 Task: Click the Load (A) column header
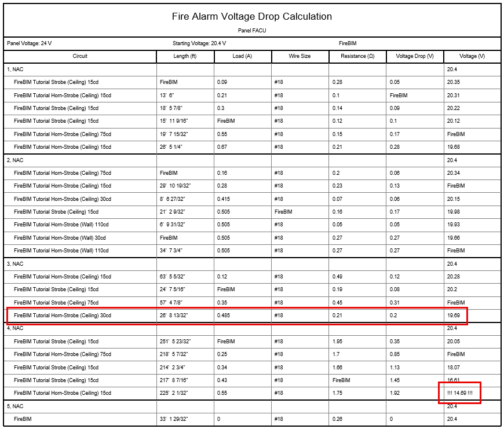pos(242,56)
